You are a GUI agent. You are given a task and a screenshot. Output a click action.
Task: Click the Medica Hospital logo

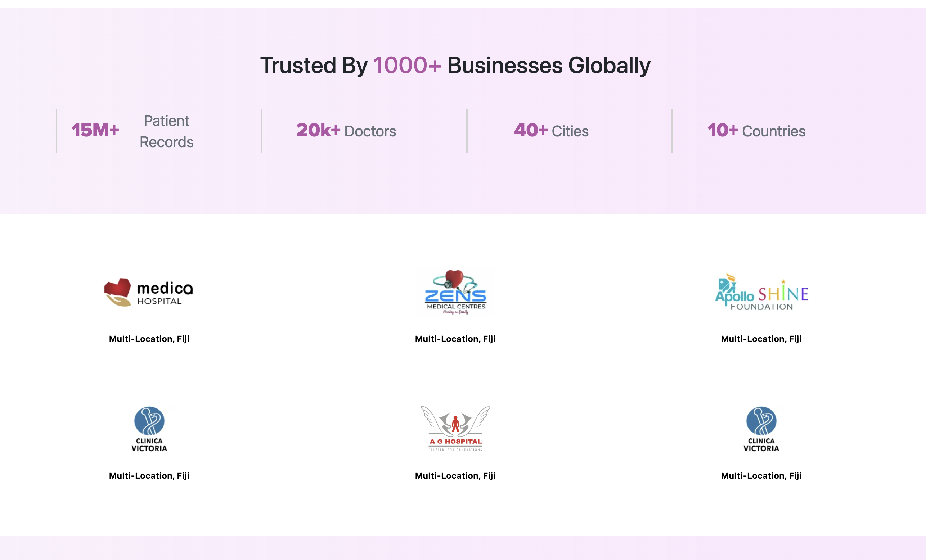point(149,292)
